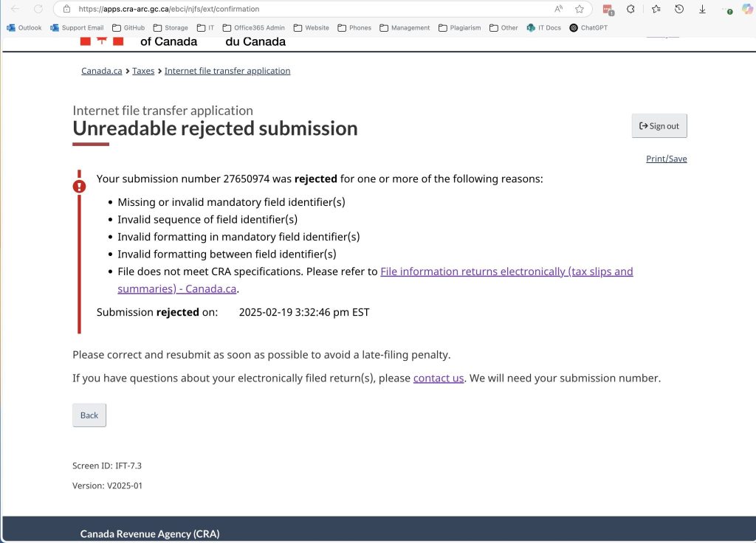
Task: Click the Back button
Action: (x=89, y=415)
